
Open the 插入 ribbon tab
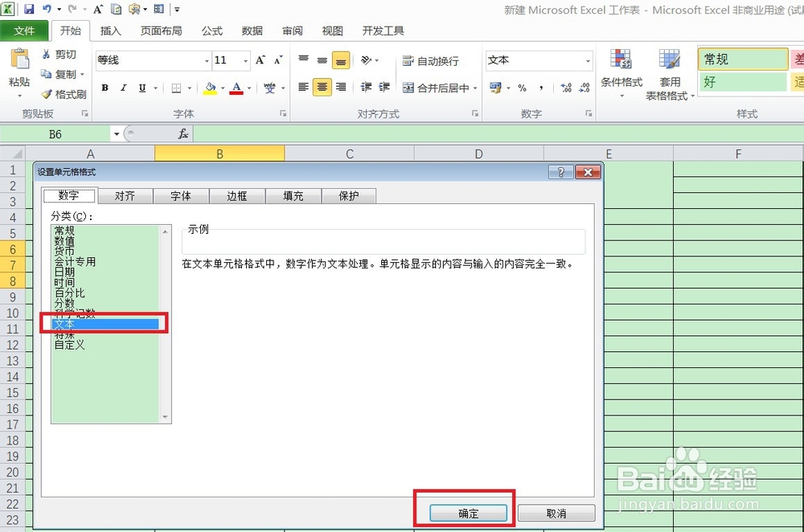[110, 31]
